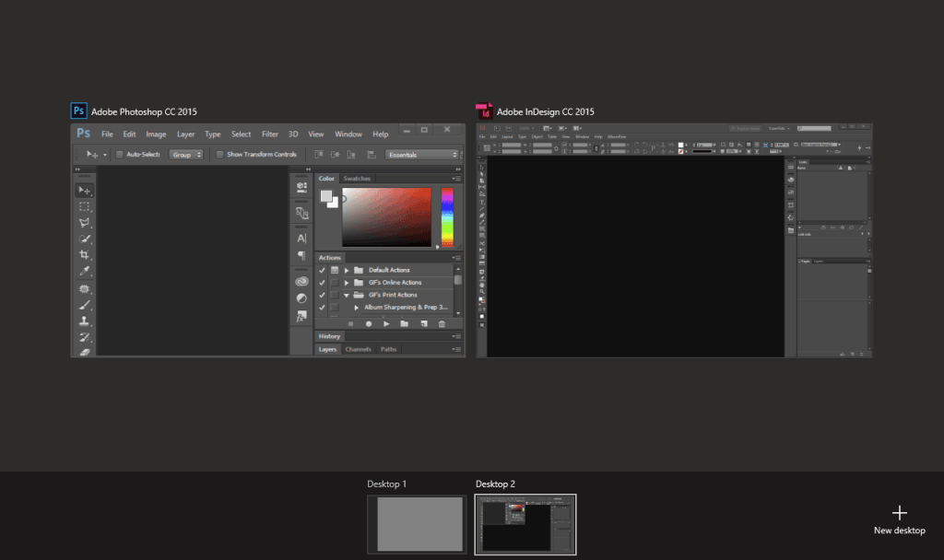Screen dimensions: 944x560
Task: Click the trash icon in Actions panel
Action: tap(442, 323)
